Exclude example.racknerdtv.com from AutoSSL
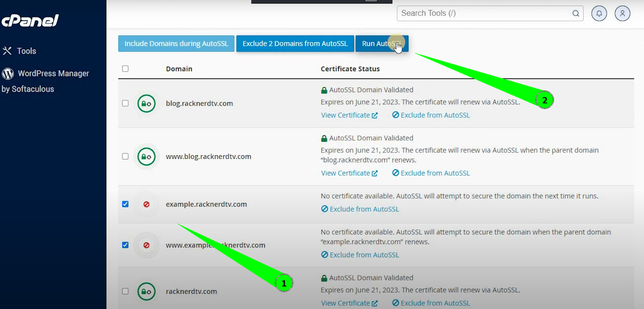 coord(360,209)
